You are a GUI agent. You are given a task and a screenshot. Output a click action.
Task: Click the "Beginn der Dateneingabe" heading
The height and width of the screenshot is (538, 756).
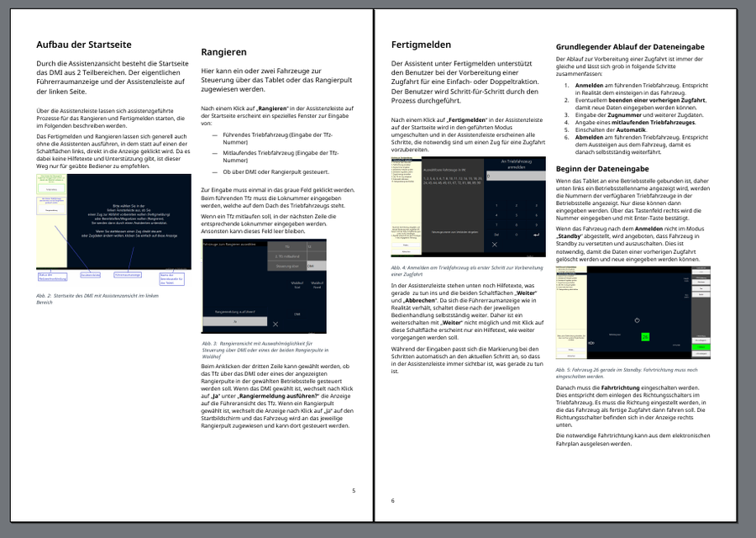pos(606,169)
